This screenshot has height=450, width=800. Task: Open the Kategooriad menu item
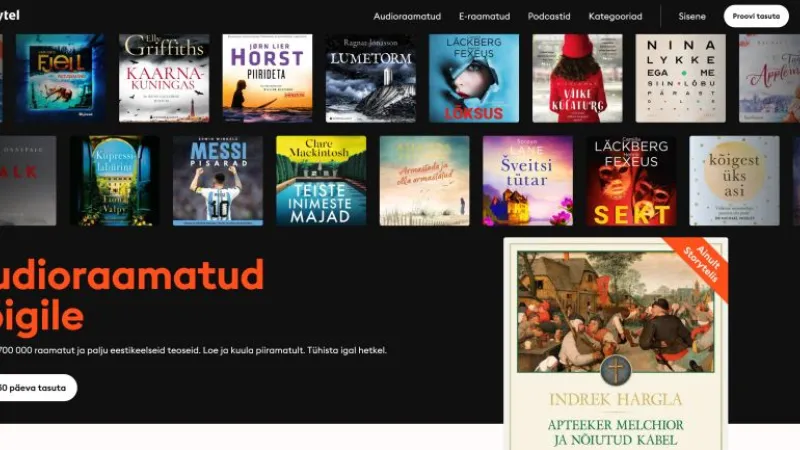point(615,16)
